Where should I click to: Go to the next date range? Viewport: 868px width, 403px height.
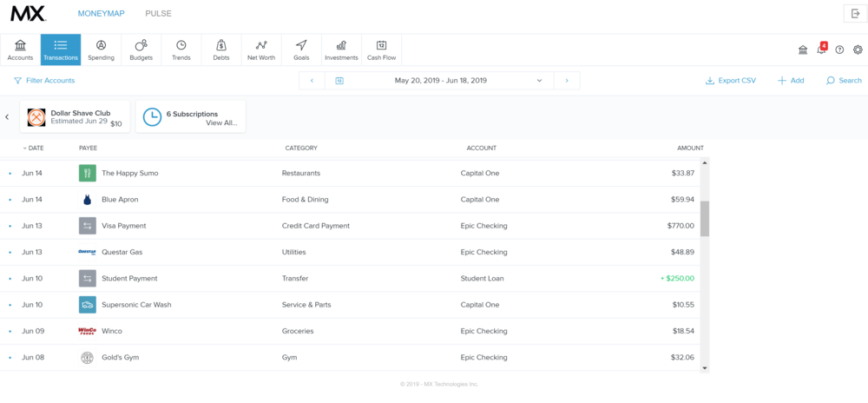click(x=567, y=80)
